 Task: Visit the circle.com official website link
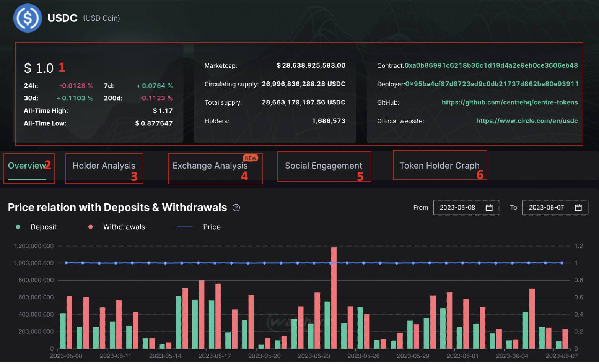[x=527, y=121]
